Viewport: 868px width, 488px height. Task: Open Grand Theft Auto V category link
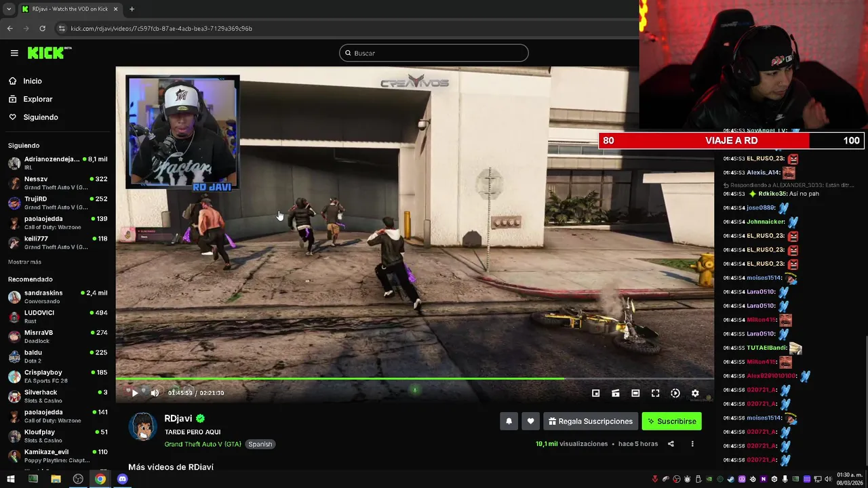tap(203, 444)
